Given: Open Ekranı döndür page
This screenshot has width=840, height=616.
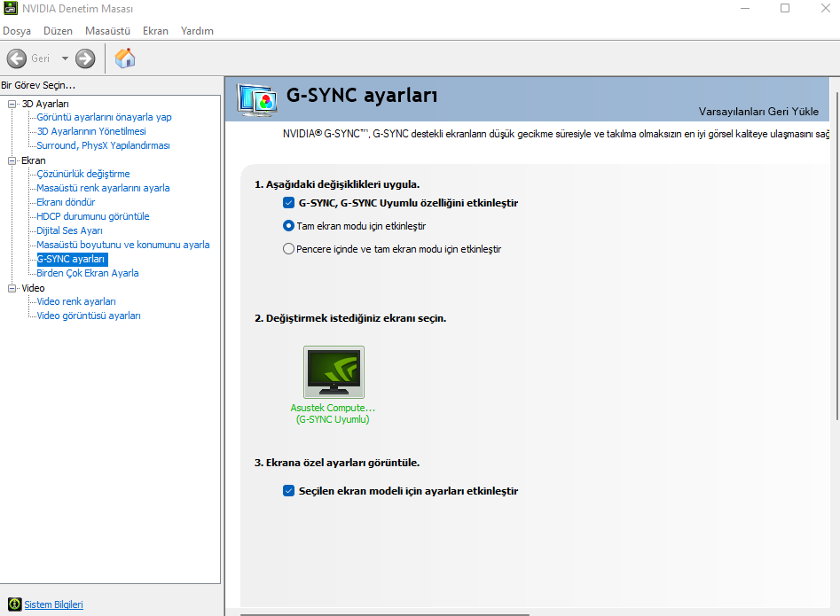Looking at the screenshot, I should click(x=66, y=202).
